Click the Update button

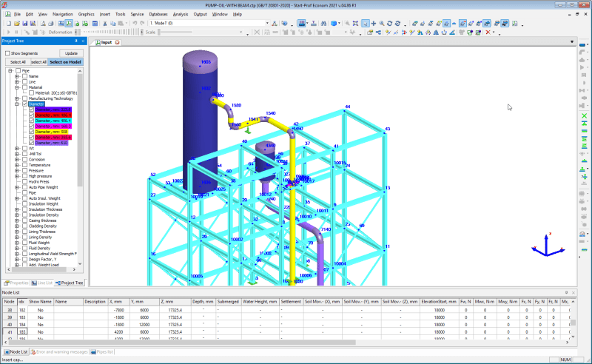tap(71, 53)
